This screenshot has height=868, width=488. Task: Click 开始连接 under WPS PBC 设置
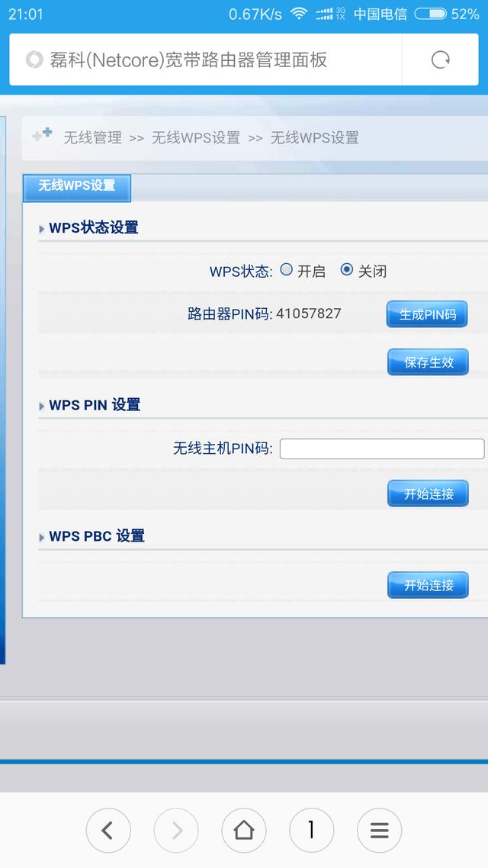pyautogui.click(x=429, y=585)
